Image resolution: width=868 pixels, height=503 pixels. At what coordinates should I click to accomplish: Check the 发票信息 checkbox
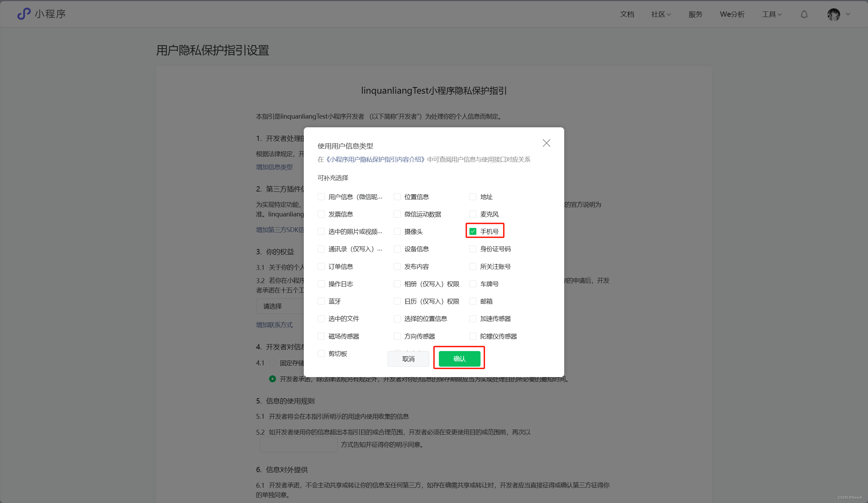321,214
